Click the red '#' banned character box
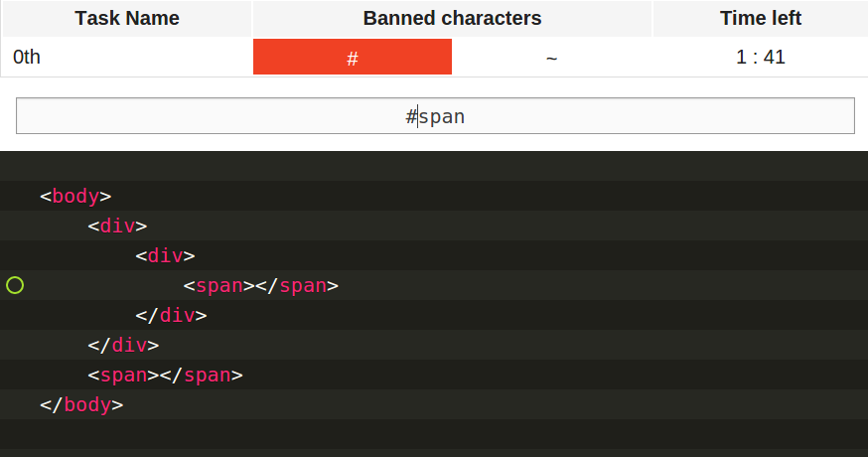868x457 pixels. point(353,58)
